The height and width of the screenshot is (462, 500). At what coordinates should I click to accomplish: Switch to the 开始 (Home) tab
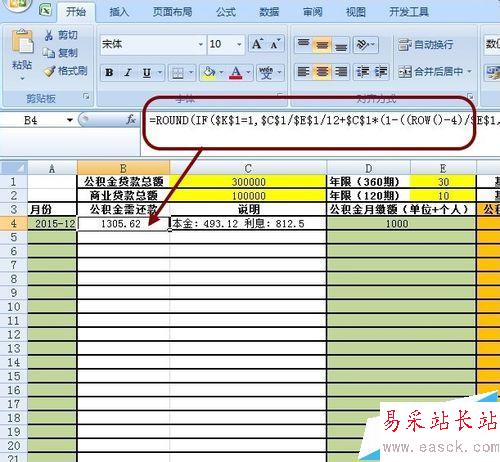(76, 12)
